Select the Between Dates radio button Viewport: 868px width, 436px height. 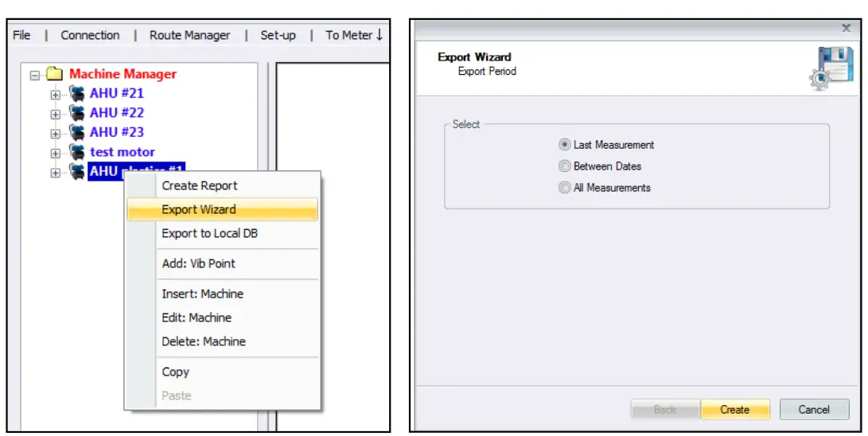564,166
